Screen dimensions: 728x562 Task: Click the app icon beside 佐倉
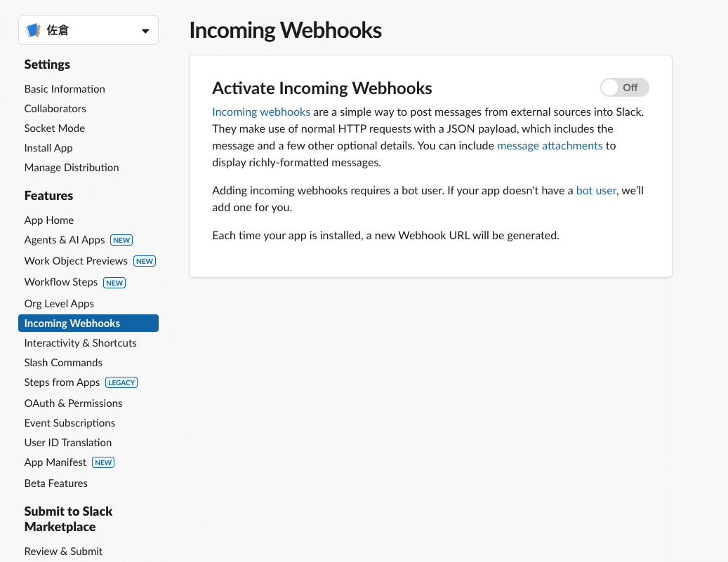click(x=33, y=31)
